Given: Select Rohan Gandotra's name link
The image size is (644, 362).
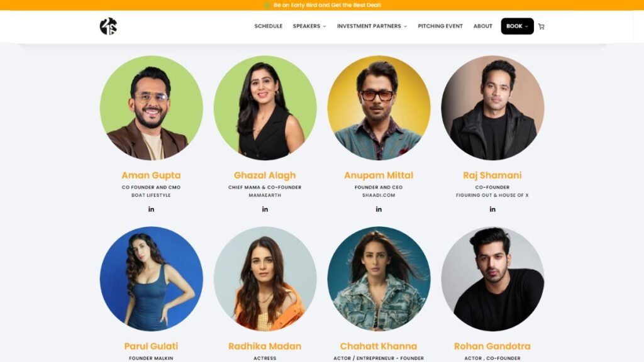Looking at the screenshot, I should click(492, 346).
